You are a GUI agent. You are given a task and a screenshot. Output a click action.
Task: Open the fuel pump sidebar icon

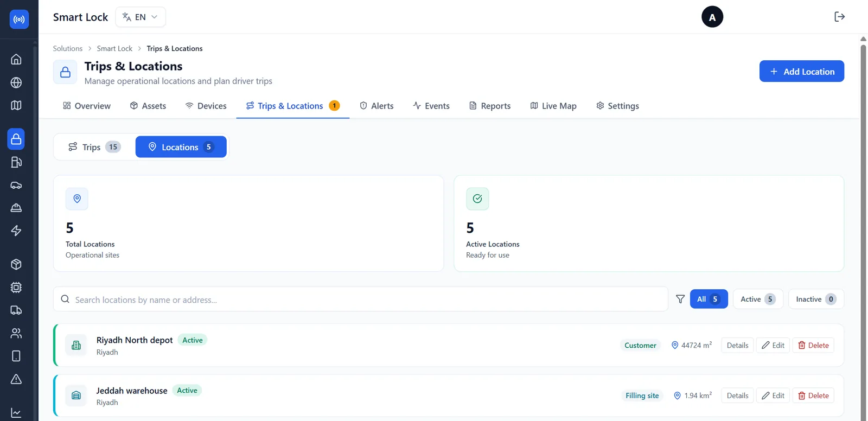click(16, 162)
